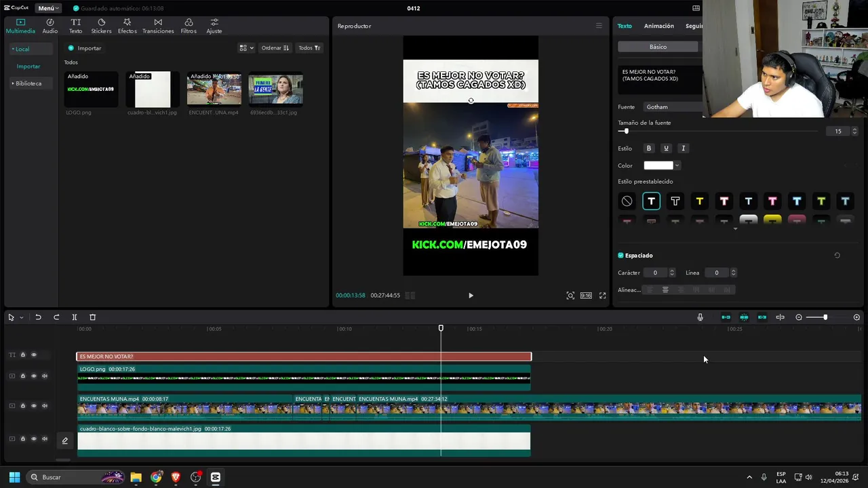Split clip at playhead using split icon

[x=75, y=317]
